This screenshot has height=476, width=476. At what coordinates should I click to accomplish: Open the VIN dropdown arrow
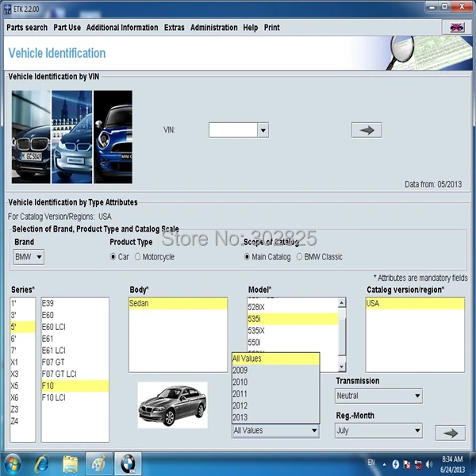coord(263,130)
